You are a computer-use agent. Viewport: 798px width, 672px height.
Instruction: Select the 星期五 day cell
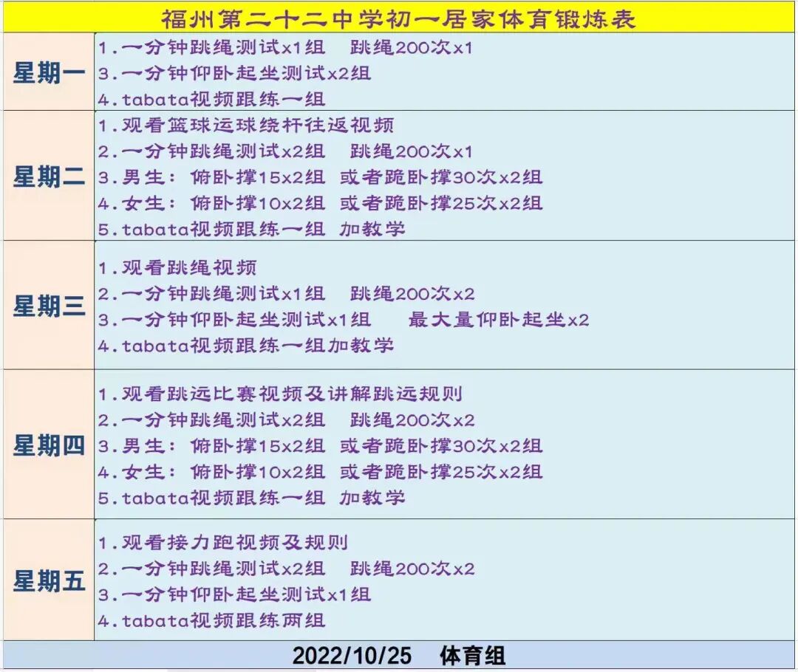click(x=49, y=580)
